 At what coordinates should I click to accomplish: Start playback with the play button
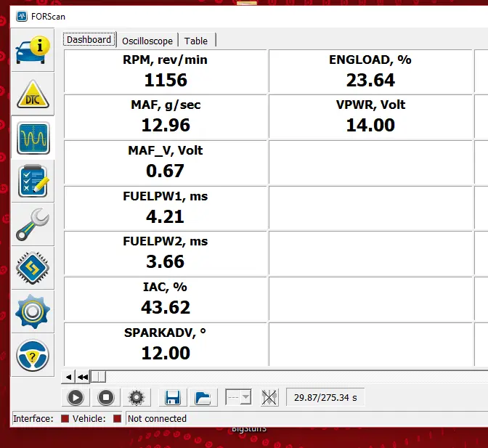(x=76, y=397)
